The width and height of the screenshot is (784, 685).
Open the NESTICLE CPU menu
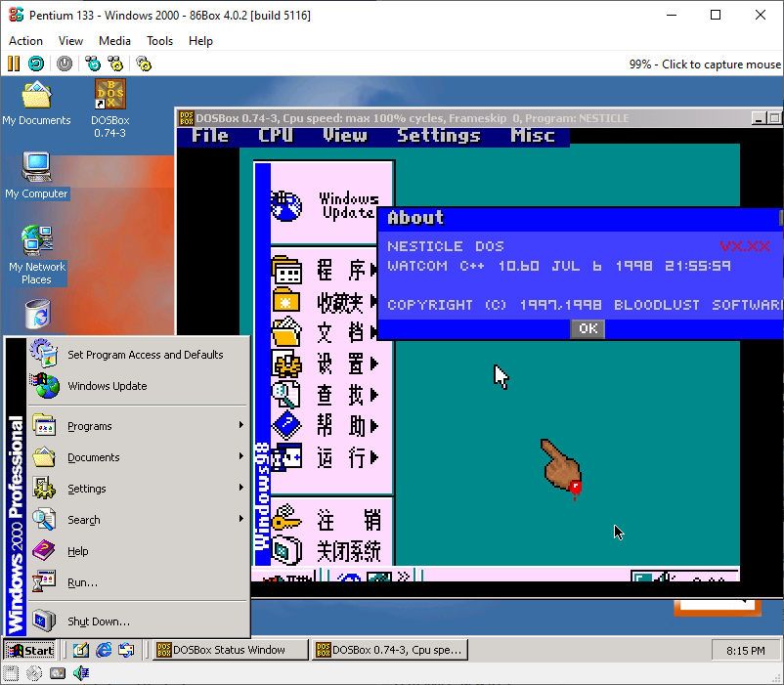(x=276, y=136)
